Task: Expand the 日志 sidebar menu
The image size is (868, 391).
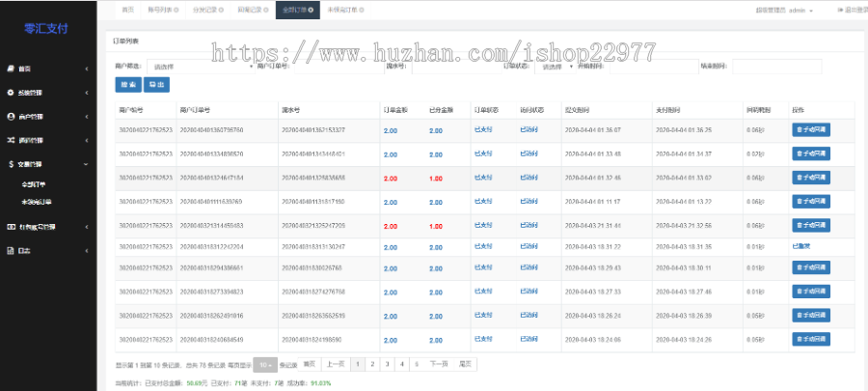Action: [x=87, y=250]
